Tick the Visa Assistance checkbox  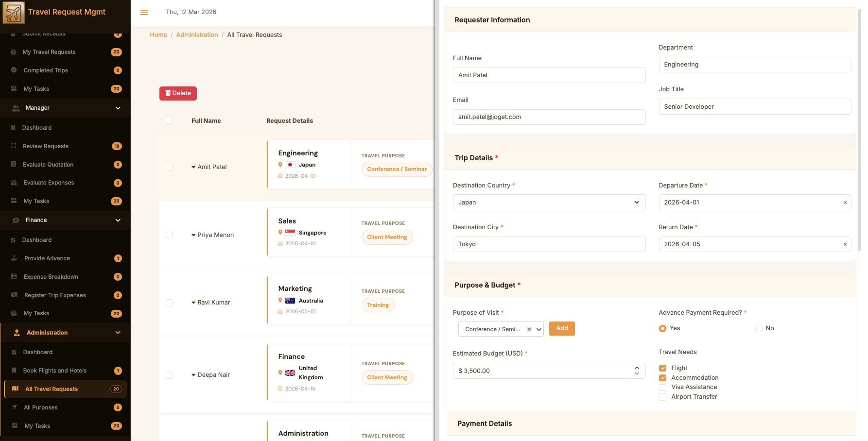[x=662, y=387]
